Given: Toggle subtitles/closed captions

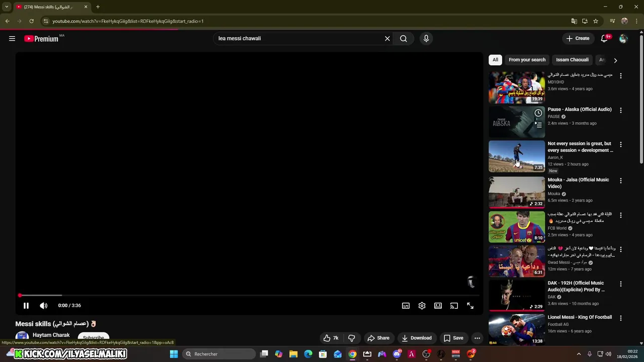Looking at the screenshot, I should 406,306.
